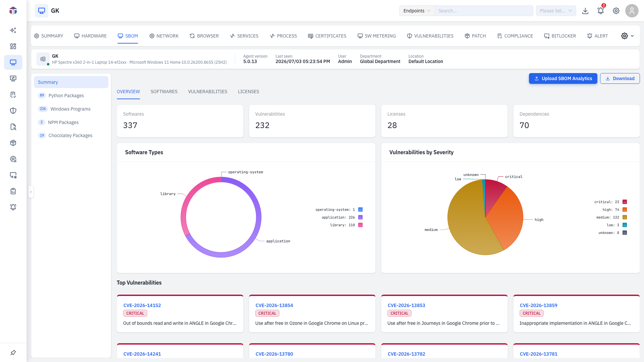Screen dimensions: 644x362
Task: Open the reports clipboard icon in sidebar
Action: tap(13, 191)
